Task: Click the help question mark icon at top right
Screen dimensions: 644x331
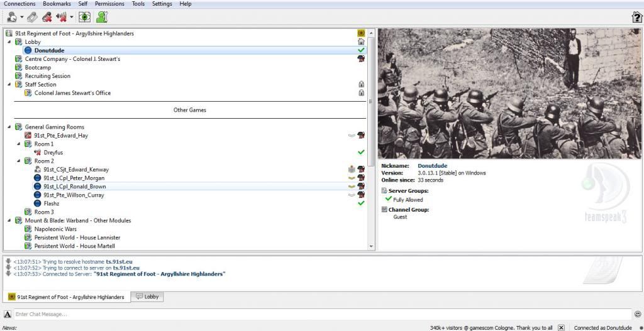Action: coord(636,18)
